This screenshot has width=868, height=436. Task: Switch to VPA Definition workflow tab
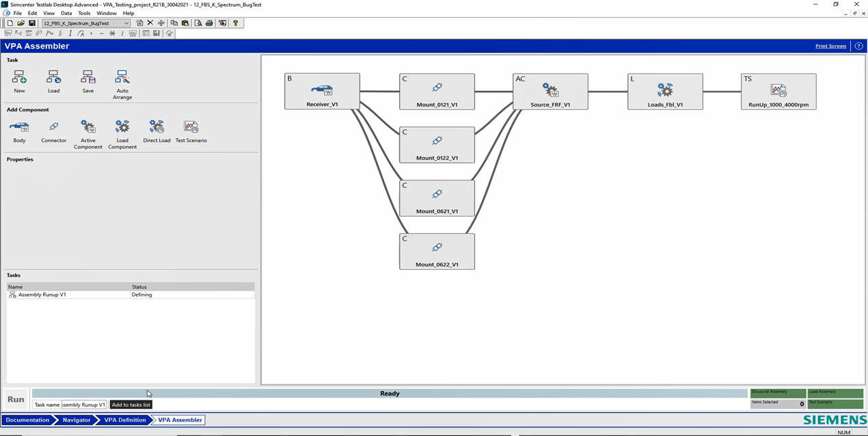pos(124,420)
